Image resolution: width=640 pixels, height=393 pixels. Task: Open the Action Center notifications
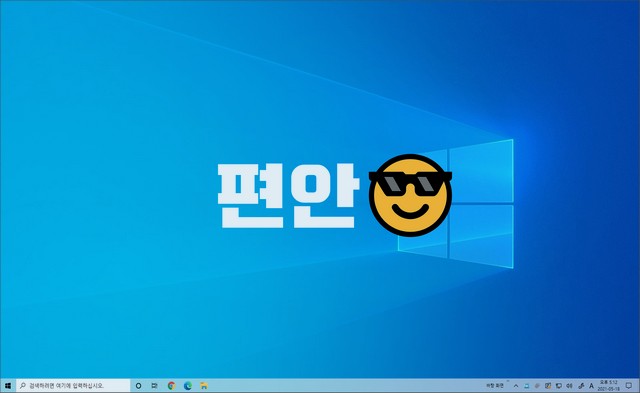[x=629, y=386]
